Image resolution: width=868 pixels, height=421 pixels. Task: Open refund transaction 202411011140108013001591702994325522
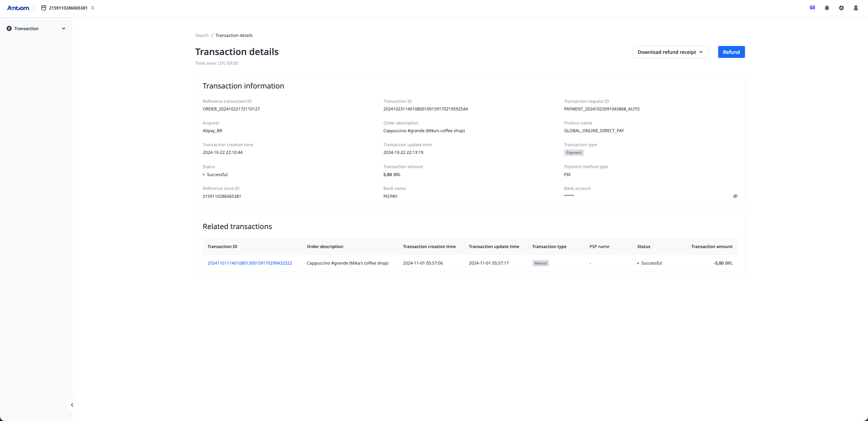tap(250, 263)
